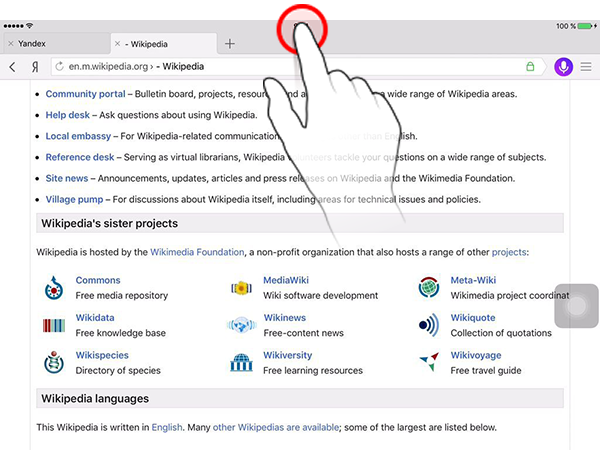Select the 'Directory of species' text
This screenshot has height=450, width=600.
click(x=118, y=370)
